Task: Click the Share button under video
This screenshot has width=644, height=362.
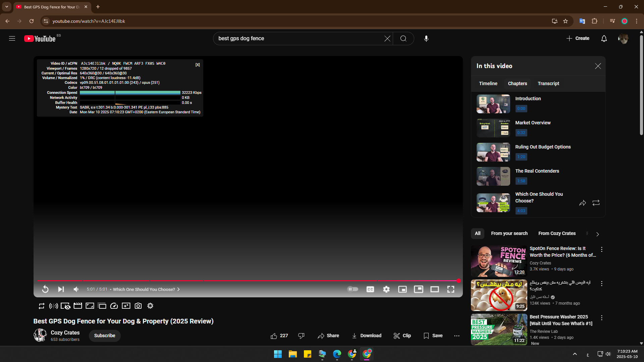Action: (328, 336)
